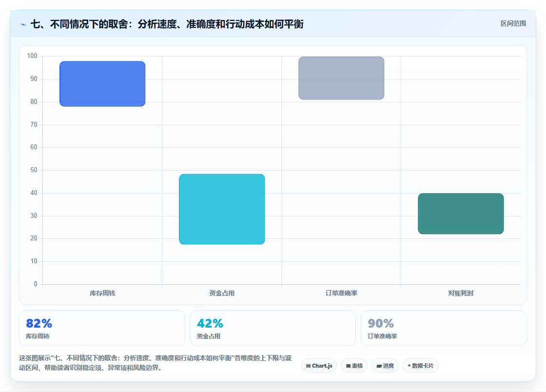This screenshot has width=546, height=392.
Task: Click the green 对账耗时 range bar
Action: point(461,214)
